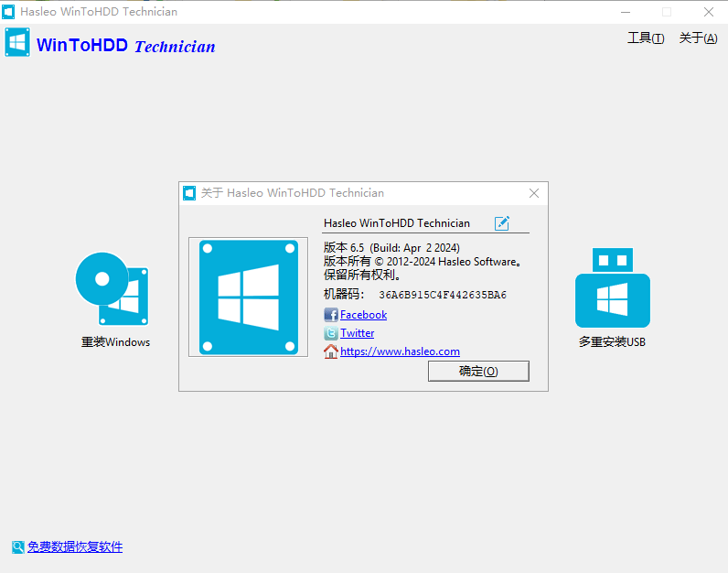Open the Twitter link
The width and height of the screenshot is (728, 573).
point(357,333)
